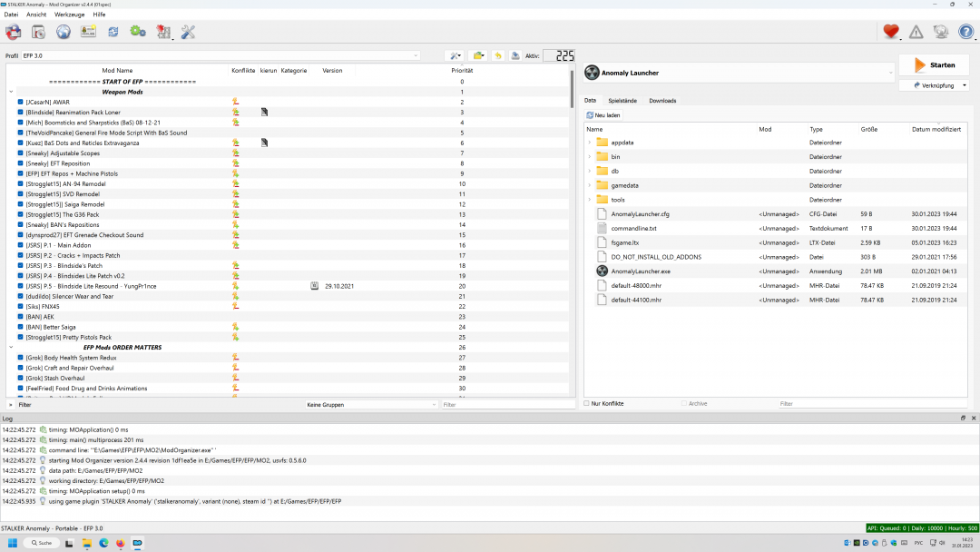Sort data files by Größe column header
980x552 pixels.
[x=868, y=130]
